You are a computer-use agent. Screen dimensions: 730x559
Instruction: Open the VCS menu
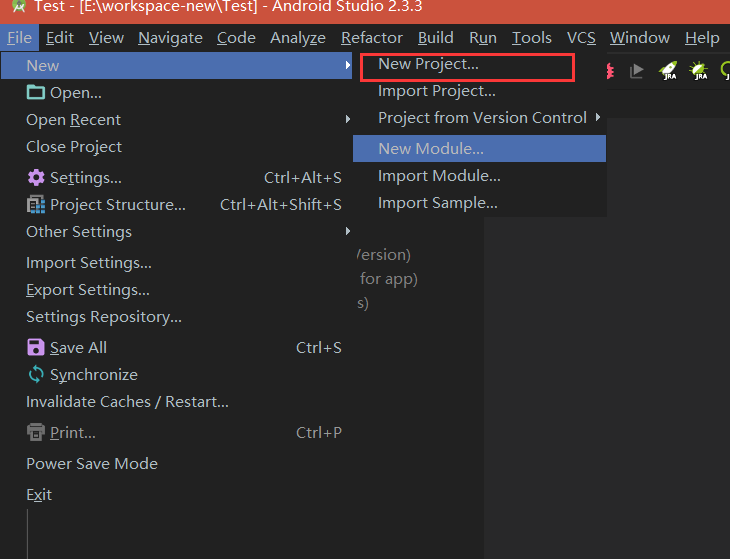pos(581,38)
